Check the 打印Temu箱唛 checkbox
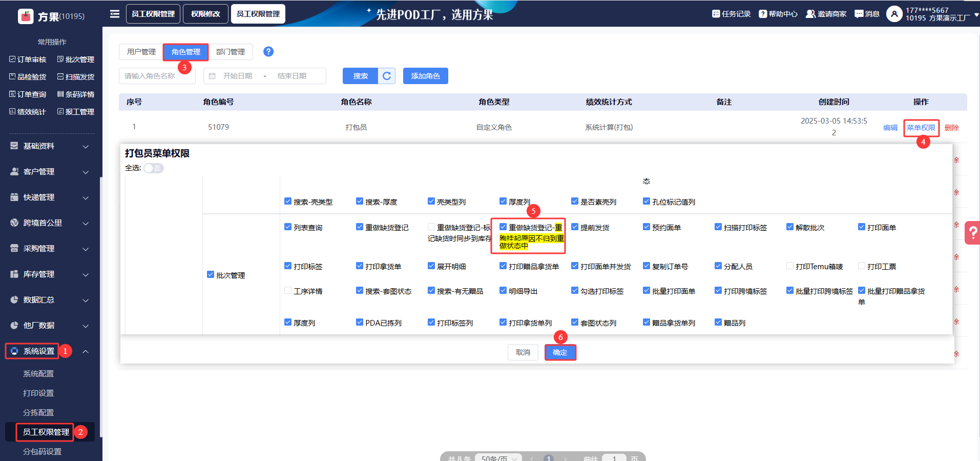Screen dimensions: 980x461 tap(790, 266)
